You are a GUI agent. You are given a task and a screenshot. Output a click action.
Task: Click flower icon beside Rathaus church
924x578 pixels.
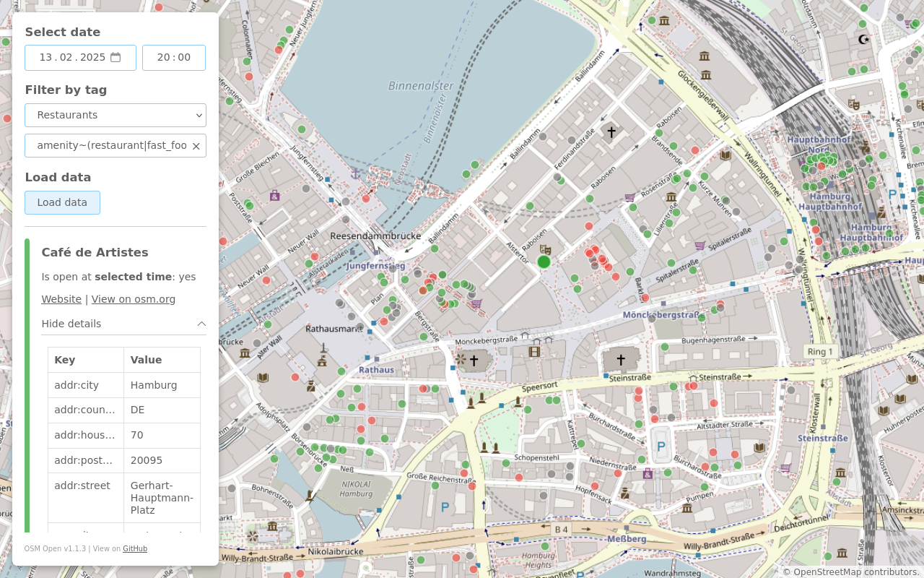[460, 358]
